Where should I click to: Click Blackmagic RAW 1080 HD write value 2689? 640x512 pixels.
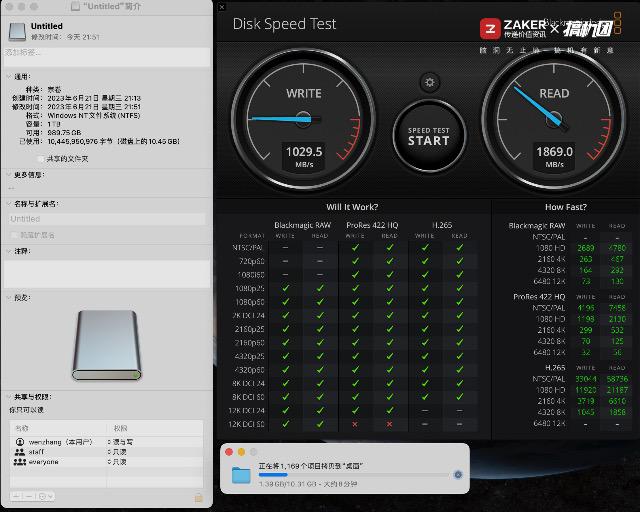pos(586,248)
